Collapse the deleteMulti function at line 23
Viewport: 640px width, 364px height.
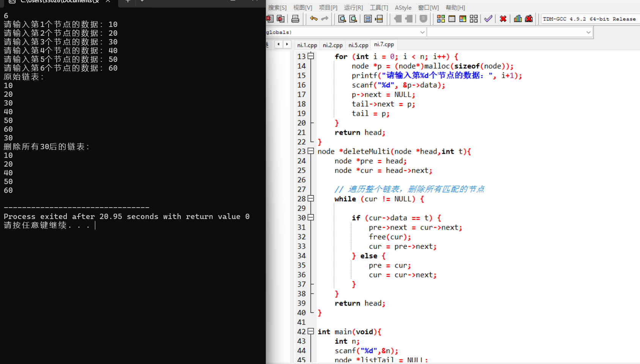(x=311, y=151)
